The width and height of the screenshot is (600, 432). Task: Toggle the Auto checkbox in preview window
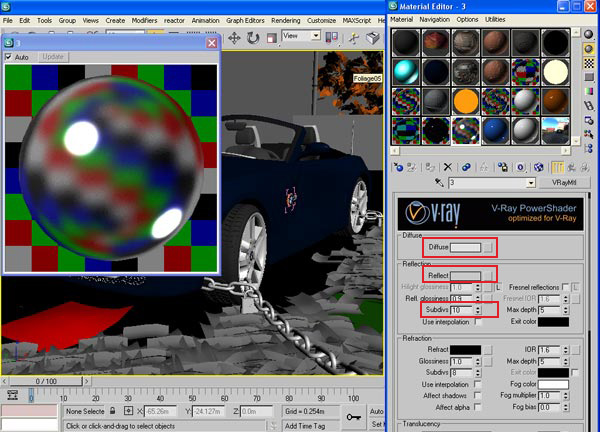[x=10, y=57]
